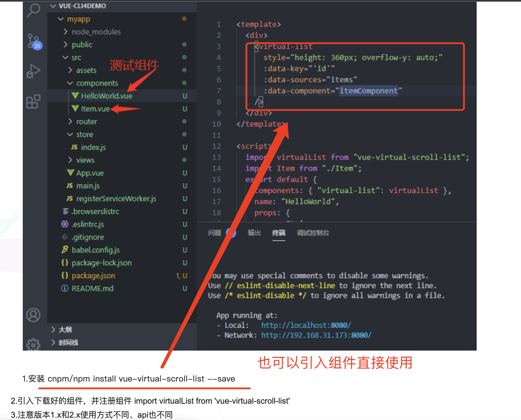
Task: Open HelloWorld.vue file in explorer
Action: 106,96
